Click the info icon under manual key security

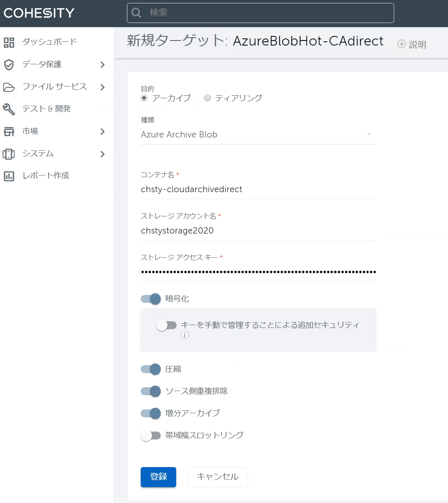(x=185, y=335)
